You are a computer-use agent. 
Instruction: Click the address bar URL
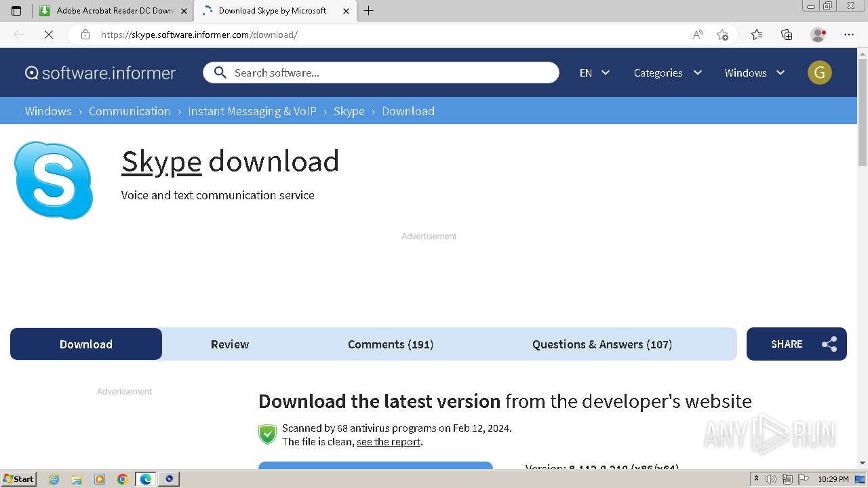[x=199, y=35]
